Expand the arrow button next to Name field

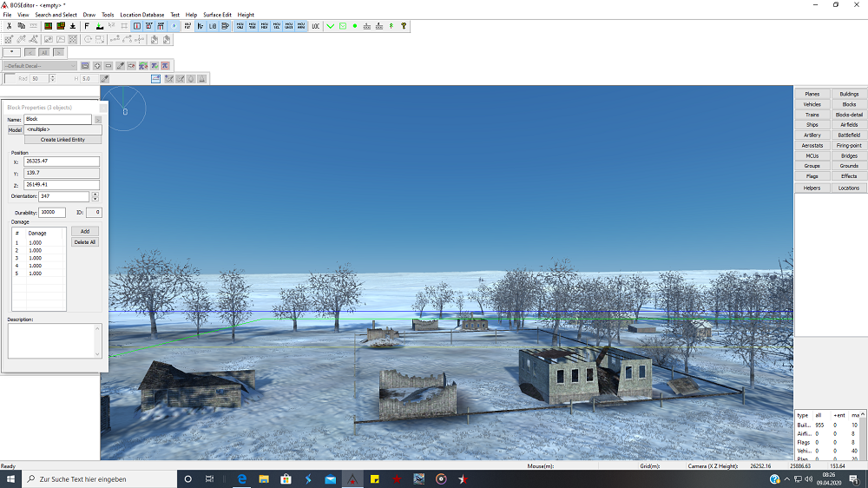tap(98, 119)
